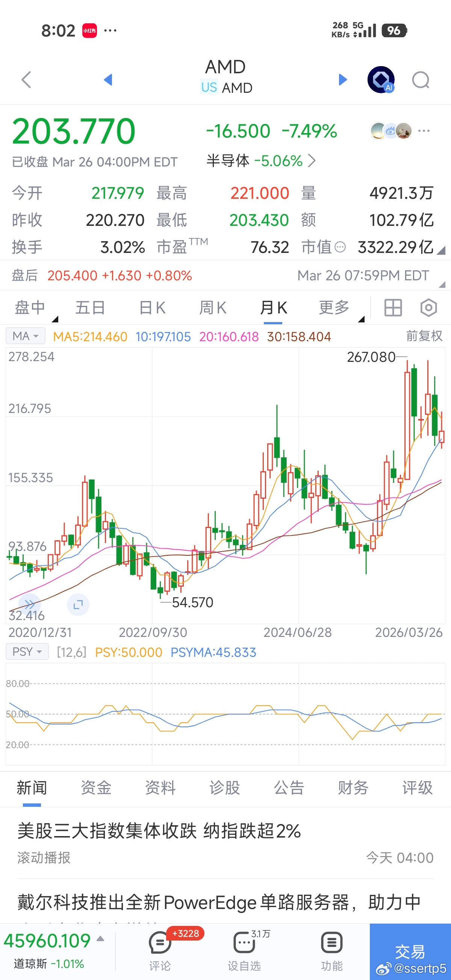Tap the Xiaohongshu notification icon in status bar
This screenshot has height=980, width=451.
[89, 30]
